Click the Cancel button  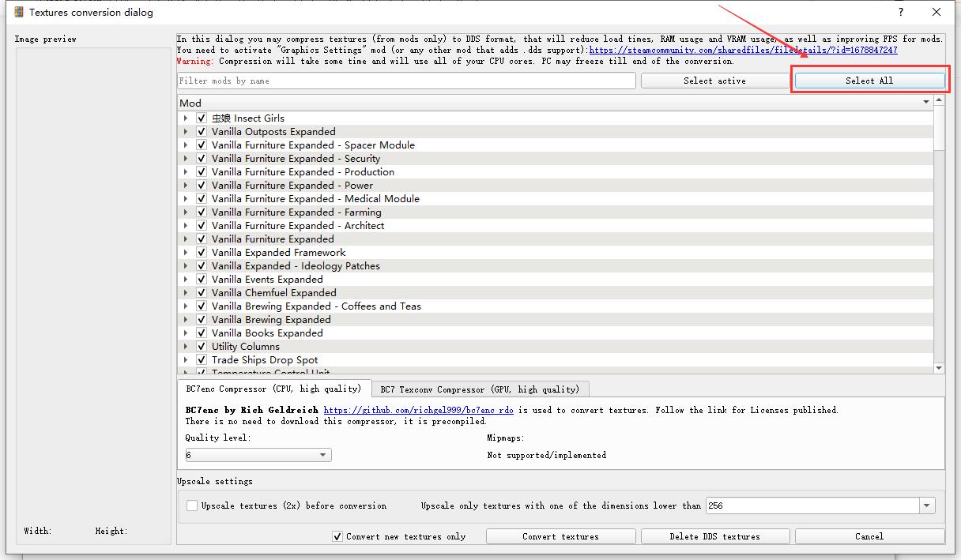[x=869, y=536]
